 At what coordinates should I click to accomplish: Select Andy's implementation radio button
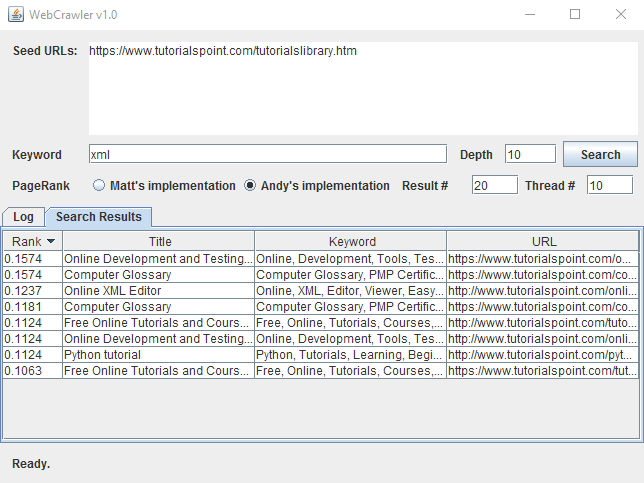click(x=250, y=185)
